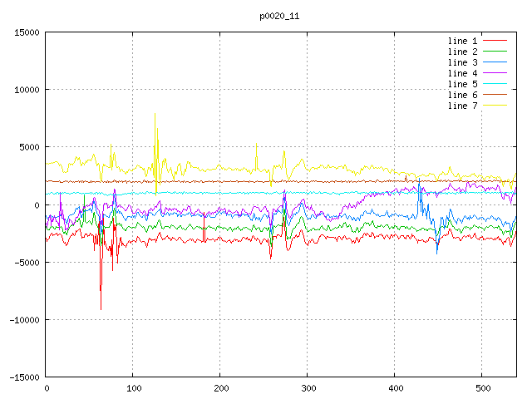Pick the 'line 4' legend label
This screenshot has width=532, height=399.
coord(463,73)
